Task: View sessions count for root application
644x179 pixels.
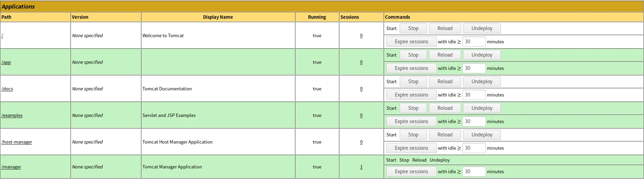Action: pos(361,35)
